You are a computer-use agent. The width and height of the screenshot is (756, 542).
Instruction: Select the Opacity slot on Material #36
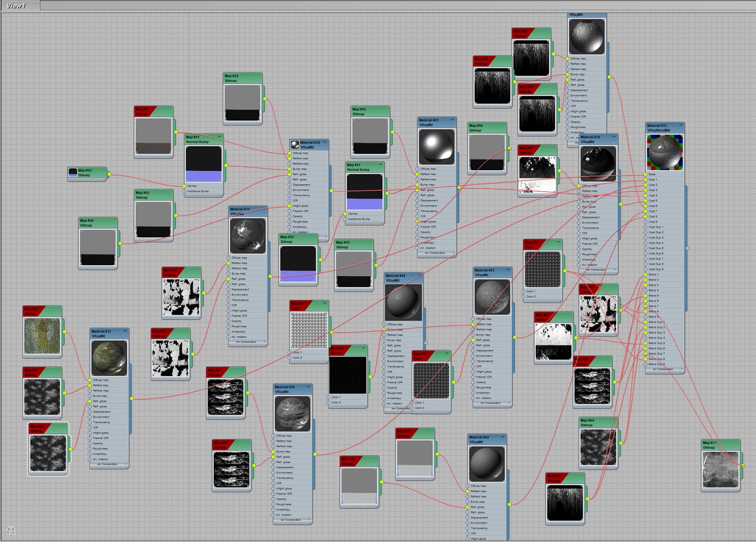coord(282,499)
